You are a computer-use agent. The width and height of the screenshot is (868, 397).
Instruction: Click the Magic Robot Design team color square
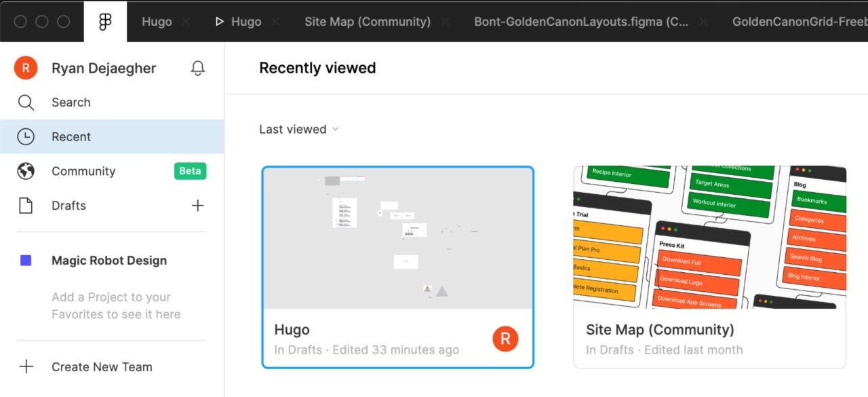pyautogui.click(x=26, y=261)
